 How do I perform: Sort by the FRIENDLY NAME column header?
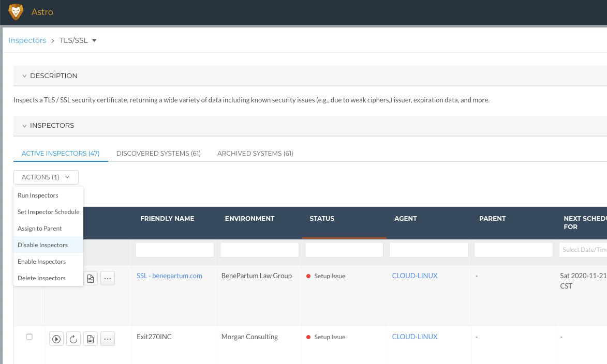pos(167,219)
